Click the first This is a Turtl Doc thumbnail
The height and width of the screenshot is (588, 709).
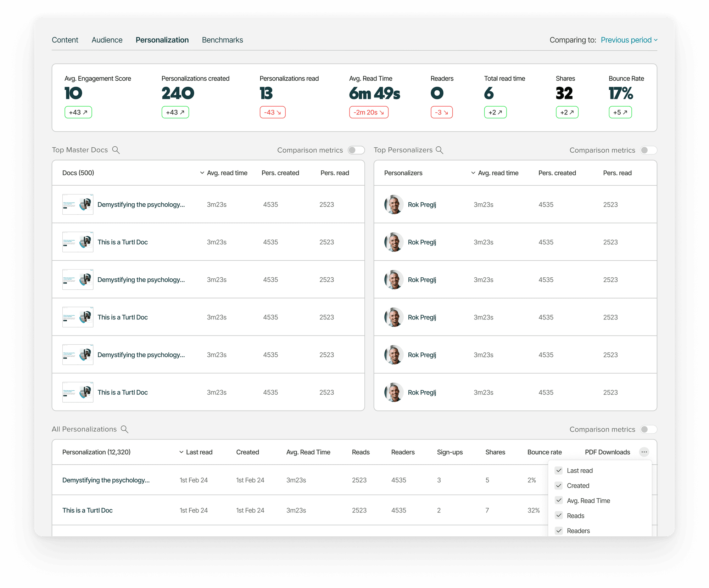78,242
